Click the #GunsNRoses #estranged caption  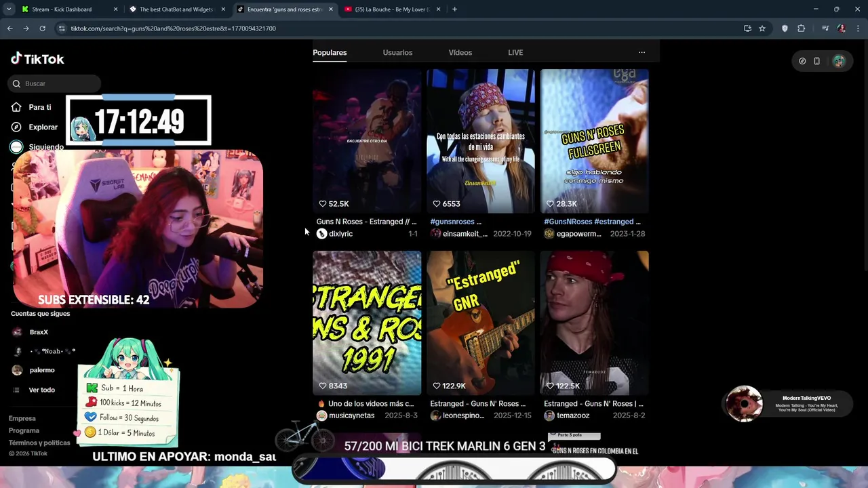click(x=592, y=222)
